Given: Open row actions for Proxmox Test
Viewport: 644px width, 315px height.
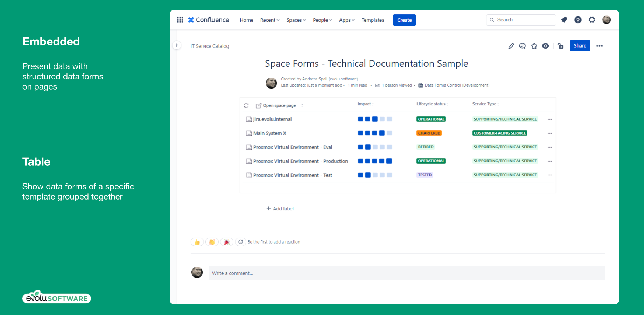Looking at the screenshot, I should [550, 175].
